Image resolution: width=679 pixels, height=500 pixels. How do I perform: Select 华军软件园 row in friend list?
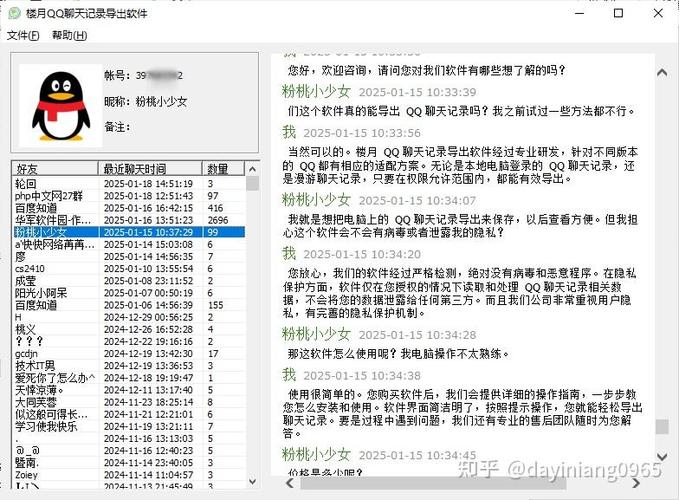pos(129,220)
